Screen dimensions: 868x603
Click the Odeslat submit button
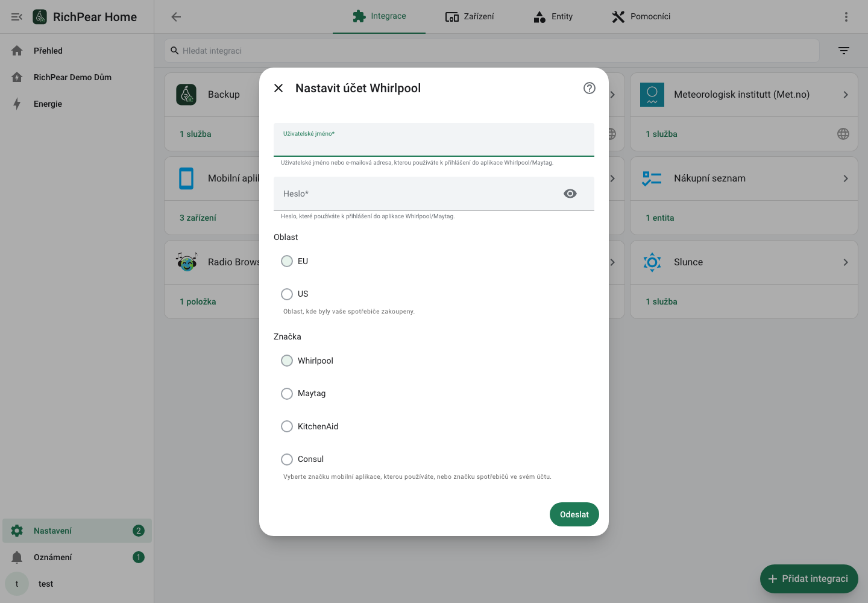574,514
